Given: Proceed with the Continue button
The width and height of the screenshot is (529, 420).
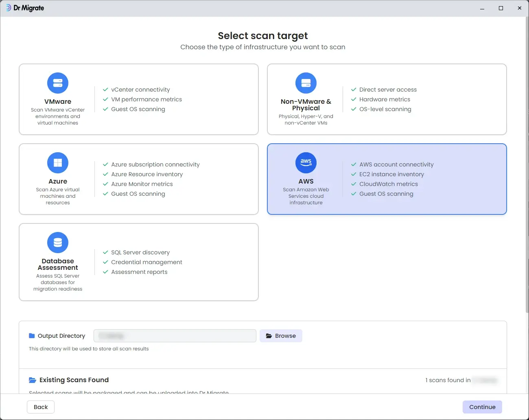Looking at the screenshot, I should pyautogui.click(x=482, y=407).
